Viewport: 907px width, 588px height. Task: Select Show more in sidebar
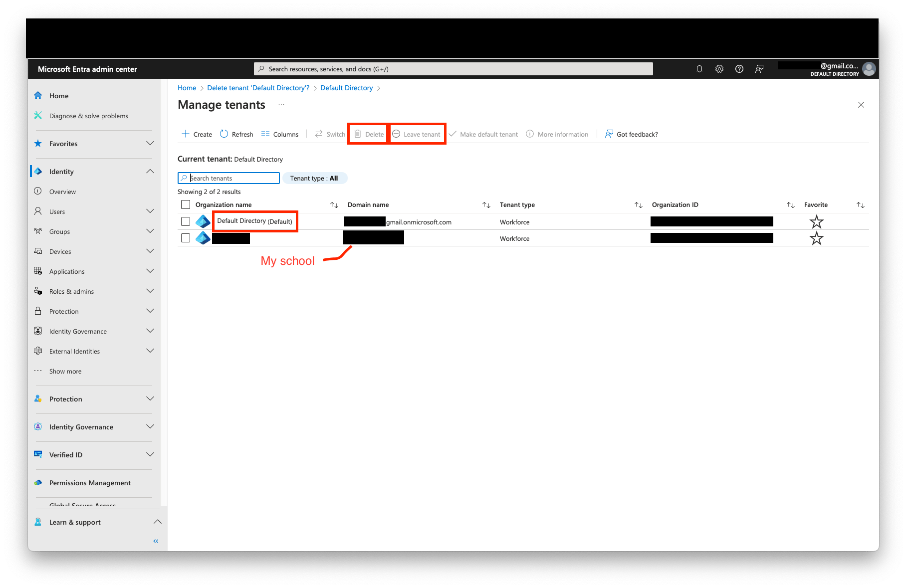click(x=65, y=371)
